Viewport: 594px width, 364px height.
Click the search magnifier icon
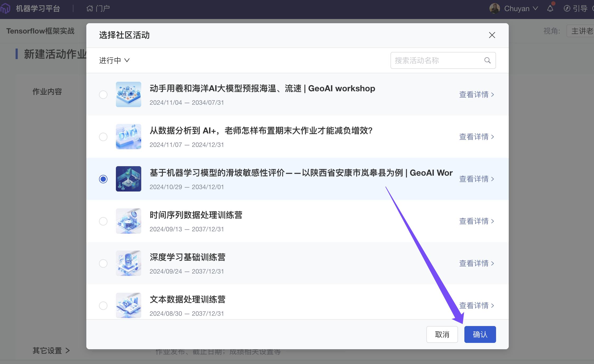click(x=487, y=60)
